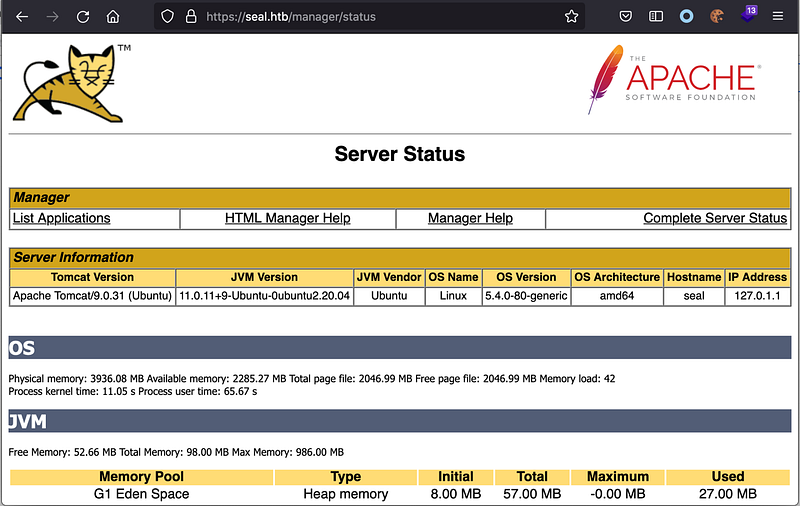Click the IP Address column header
800x506 pixels.
coord(757,277)
